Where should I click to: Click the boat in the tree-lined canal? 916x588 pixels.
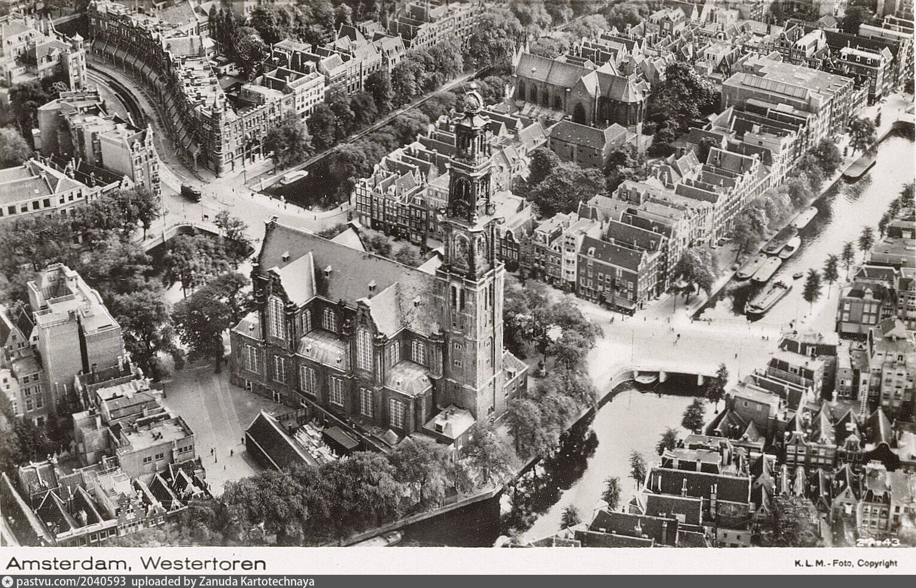click(x=294, y=177)
